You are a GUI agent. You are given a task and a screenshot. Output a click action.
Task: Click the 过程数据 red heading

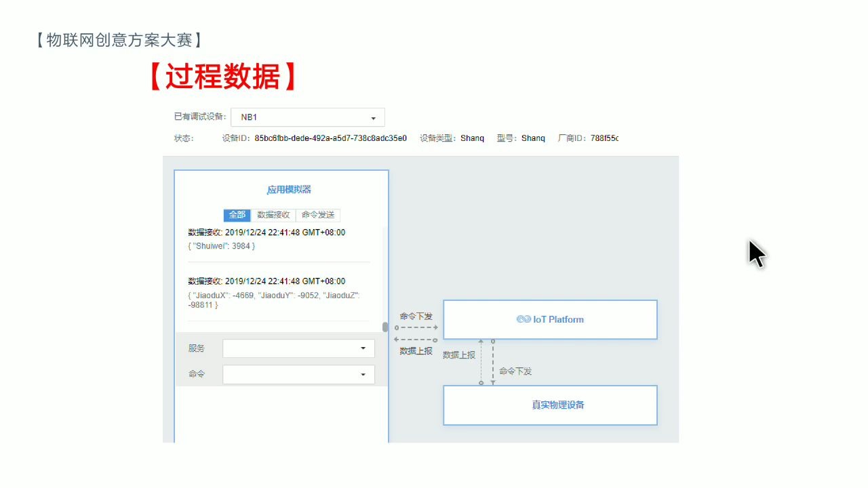tap(222, 77)
